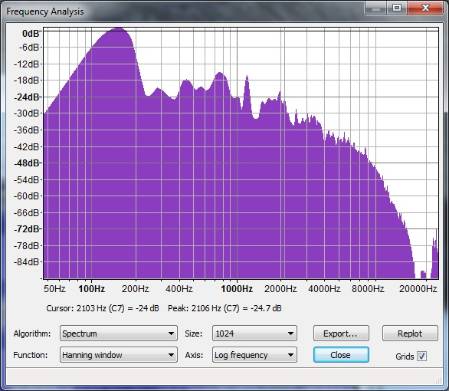Click the 50Hz frequency label
The width and height of the screenshot is (449, 391).
[55, 289]
